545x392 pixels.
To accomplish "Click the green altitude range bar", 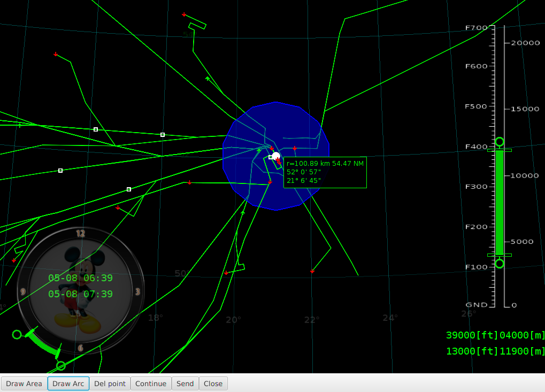I will tap(500, 203).
